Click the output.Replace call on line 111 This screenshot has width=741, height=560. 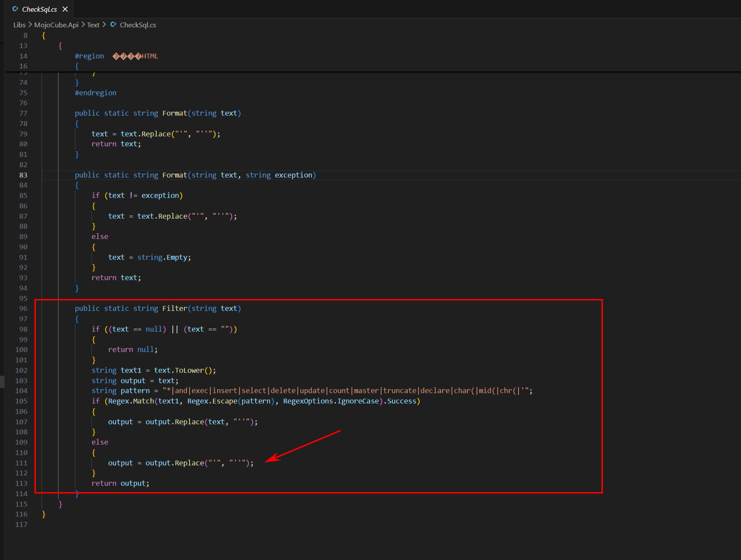pyautogui.click(x=175, y=463)
